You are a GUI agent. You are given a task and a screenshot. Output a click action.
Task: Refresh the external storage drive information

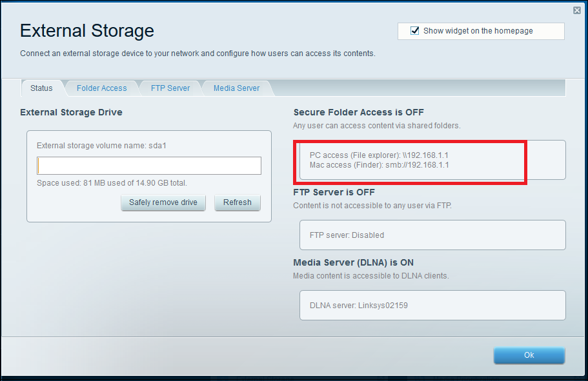(x=237, y=202)
